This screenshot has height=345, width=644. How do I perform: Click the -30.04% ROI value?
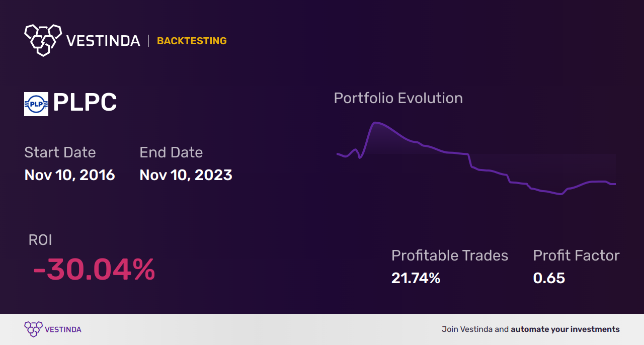pyautogui.click(x=94, y=270)
